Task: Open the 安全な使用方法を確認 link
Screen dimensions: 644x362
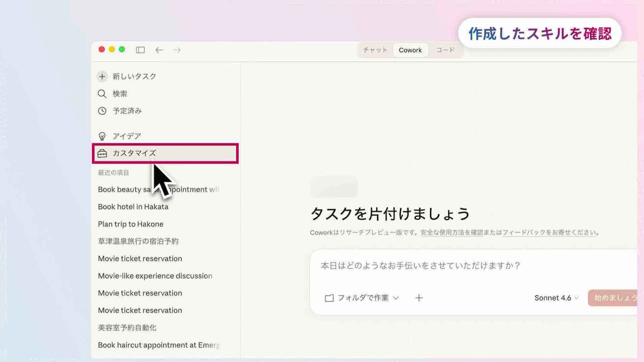Action: (451, 233)
